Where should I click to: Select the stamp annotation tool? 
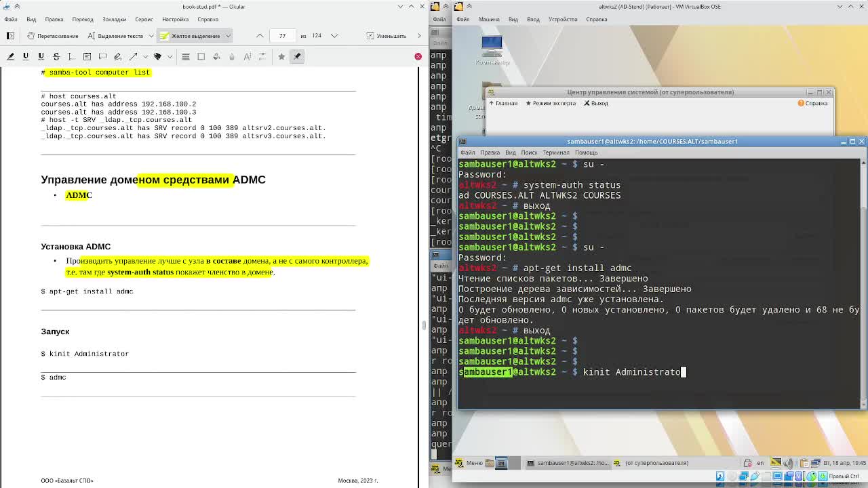click(157, 56)
